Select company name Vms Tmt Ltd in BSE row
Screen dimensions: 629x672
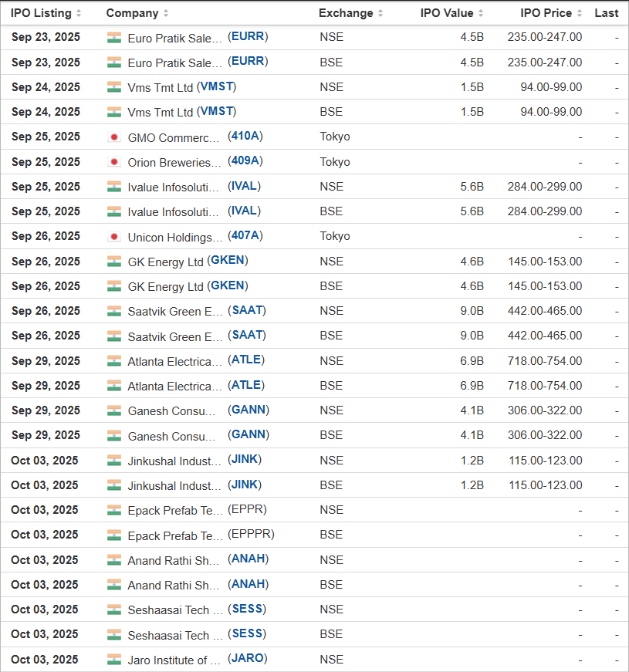point(161,113)
